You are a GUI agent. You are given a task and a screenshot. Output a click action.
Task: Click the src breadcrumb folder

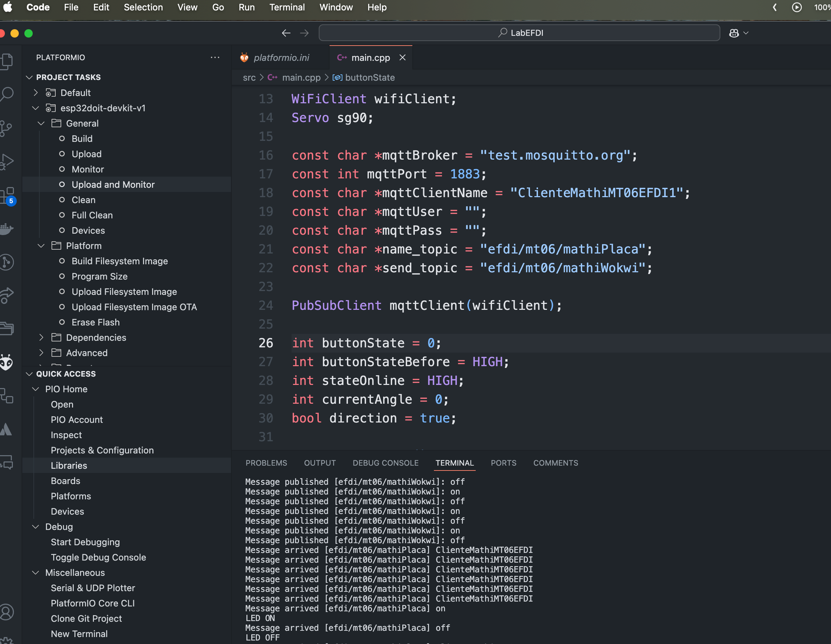click(x=249, y=78)
